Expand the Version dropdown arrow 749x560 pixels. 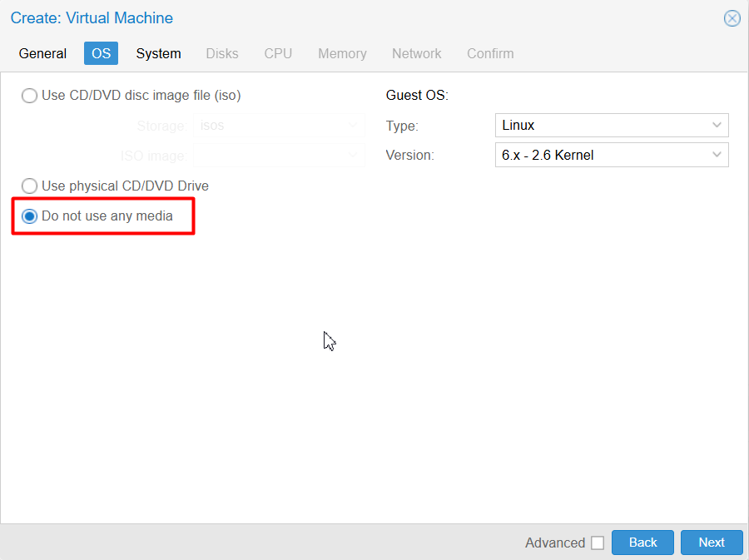point(717,155)
